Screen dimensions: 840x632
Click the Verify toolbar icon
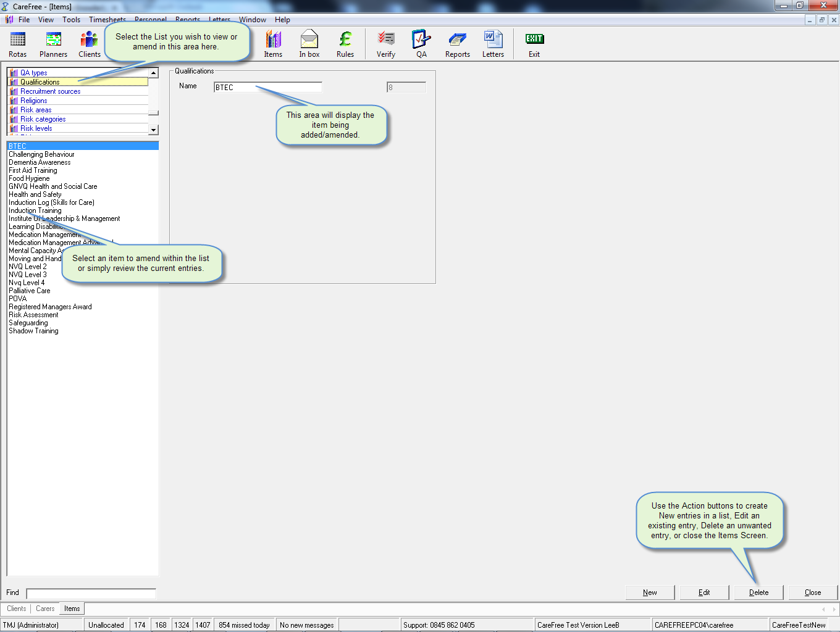coord(386,44)
